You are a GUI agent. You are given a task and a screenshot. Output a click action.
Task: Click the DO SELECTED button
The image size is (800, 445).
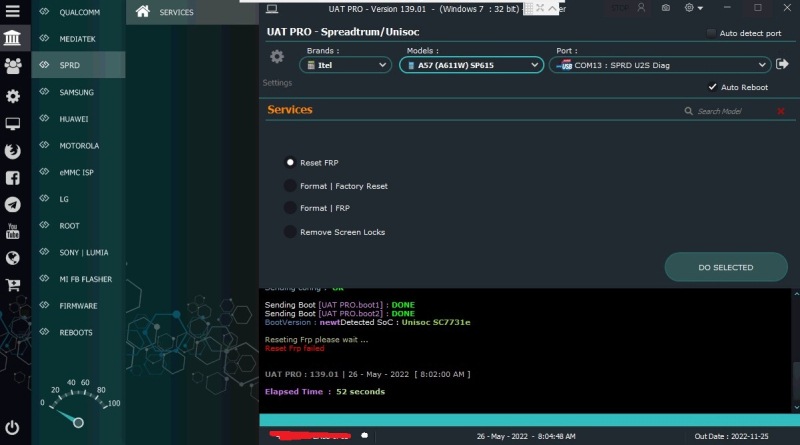click(x=726, y=267)
